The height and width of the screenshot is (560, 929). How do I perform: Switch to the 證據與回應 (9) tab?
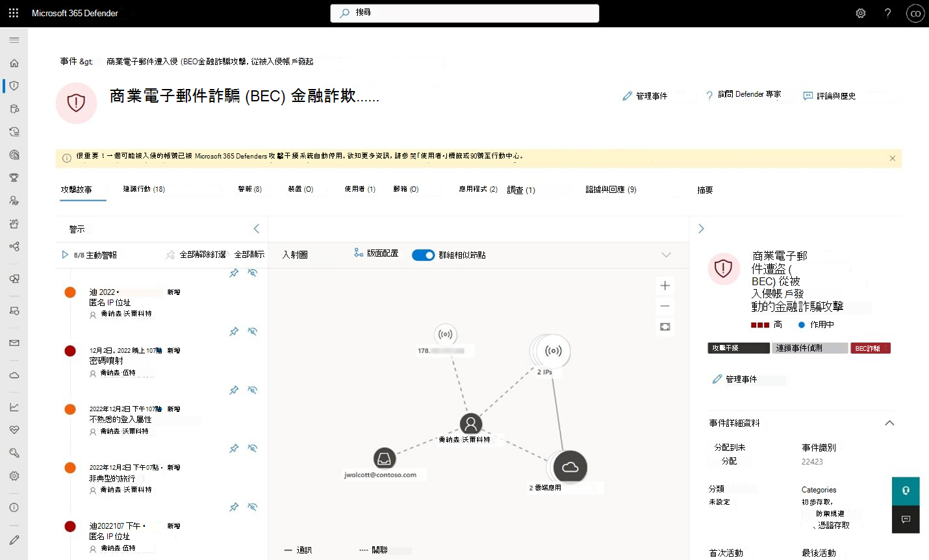(611, 190)
